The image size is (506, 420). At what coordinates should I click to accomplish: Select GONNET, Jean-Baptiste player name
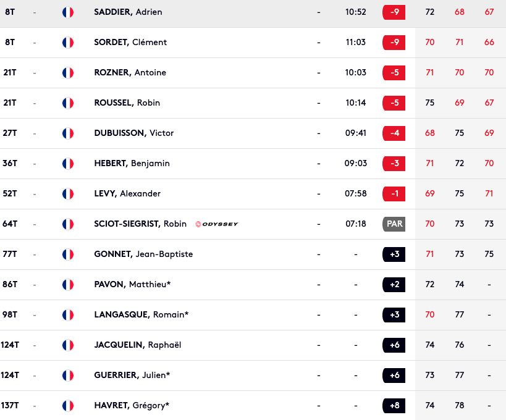pyautogui.click(x=143, y=254)
